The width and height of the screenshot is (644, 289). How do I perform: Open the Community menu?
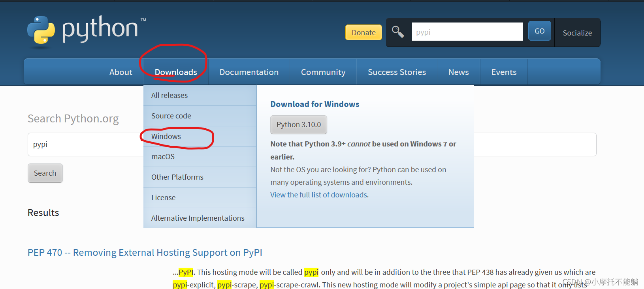click(323, 72)
